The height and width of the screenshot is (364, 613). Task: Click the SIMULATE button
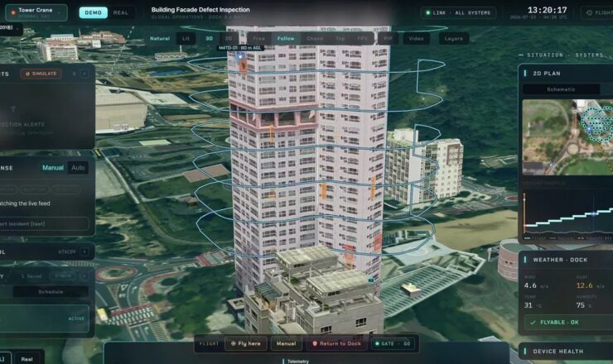pos(41,74)
